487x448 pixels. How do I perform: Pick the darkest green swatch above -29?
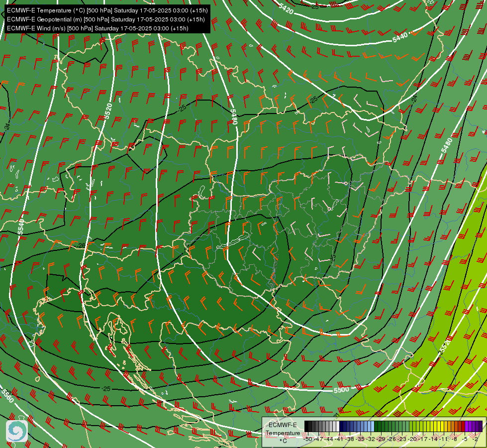click(376, 426)
